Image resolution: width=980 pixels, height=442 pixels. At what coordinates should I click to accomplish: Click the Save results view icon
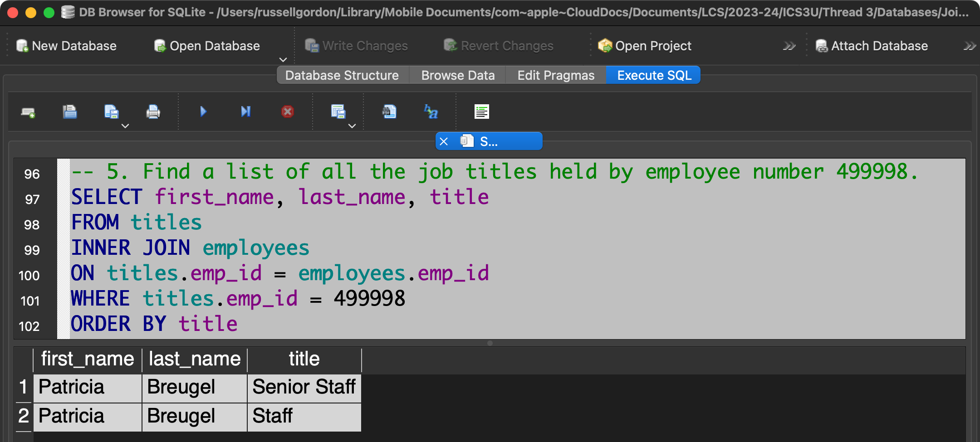(338, 112)
